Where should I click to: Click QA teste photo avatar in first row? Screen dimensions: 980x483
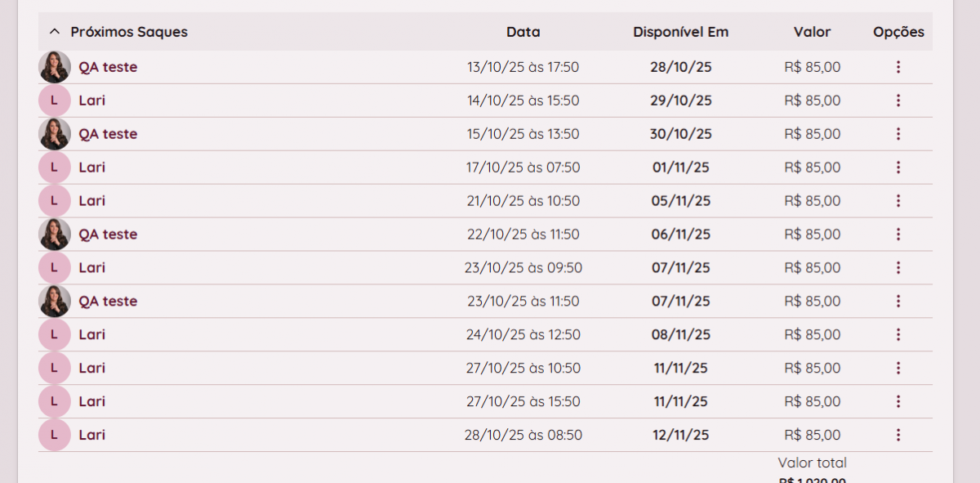55,67
